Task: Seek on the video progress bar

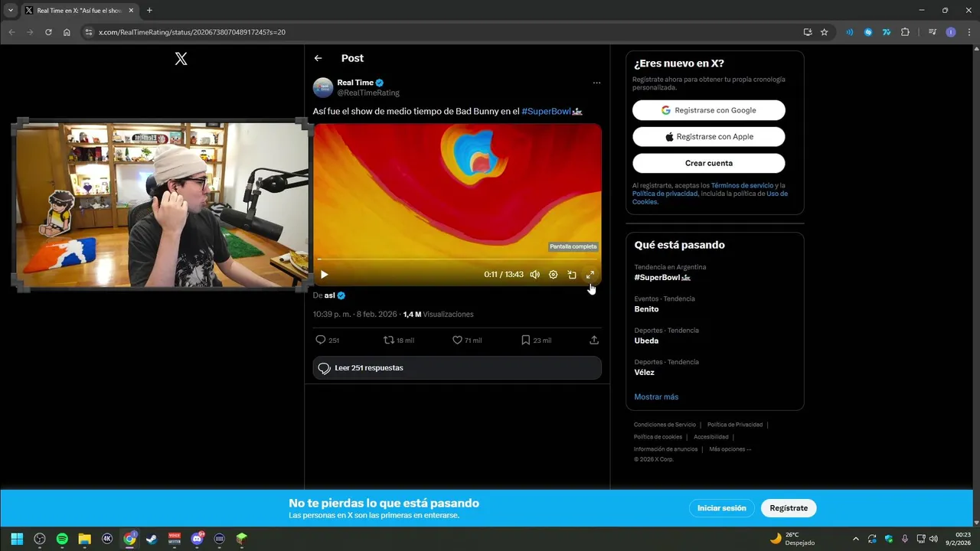Action: coord(457,259)
